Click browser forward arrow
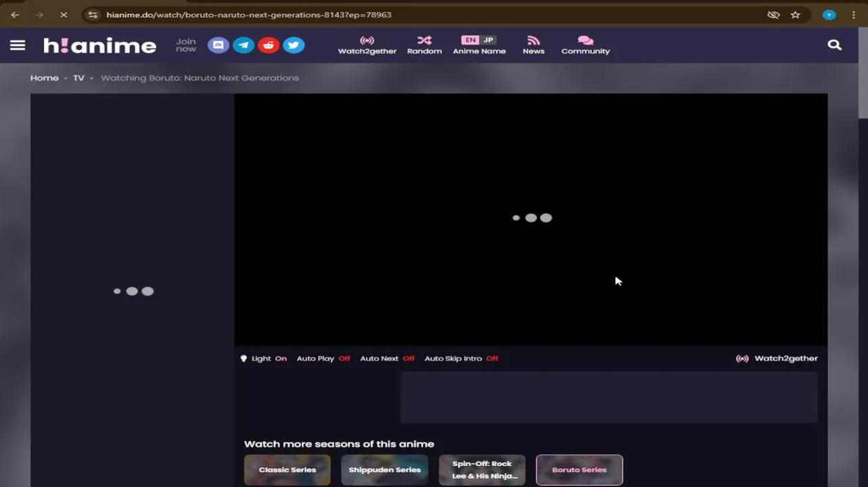The width and height of the screenshot is (868, 487). point(39,14)
